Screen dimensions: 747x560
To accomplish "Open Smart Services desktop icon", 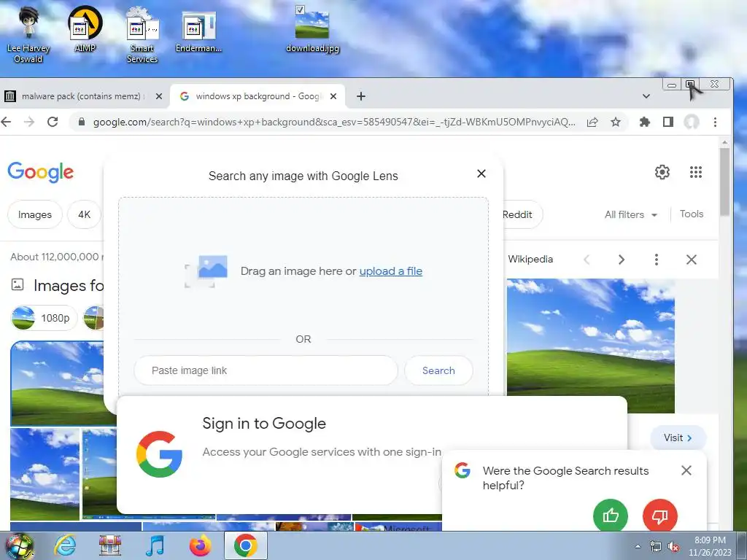I will coord(142,35).
